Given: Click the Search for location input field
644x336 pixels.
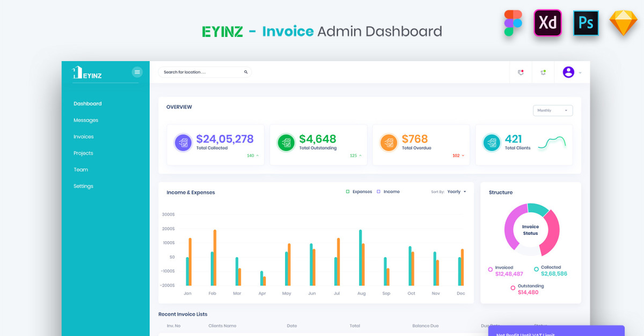Looking at the screenshot, I should point(201,72).
